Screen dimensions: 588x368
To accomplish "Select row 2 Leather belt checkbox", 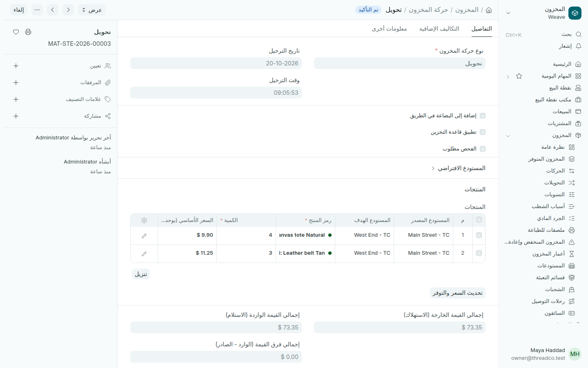I will [x=479, y=253].
